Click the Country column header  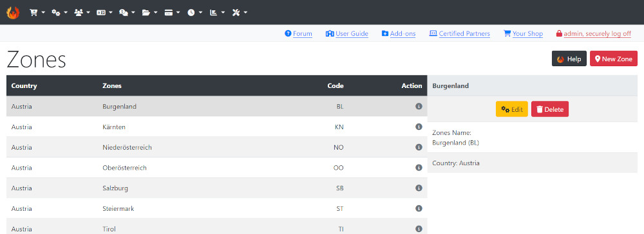[24, 85]
